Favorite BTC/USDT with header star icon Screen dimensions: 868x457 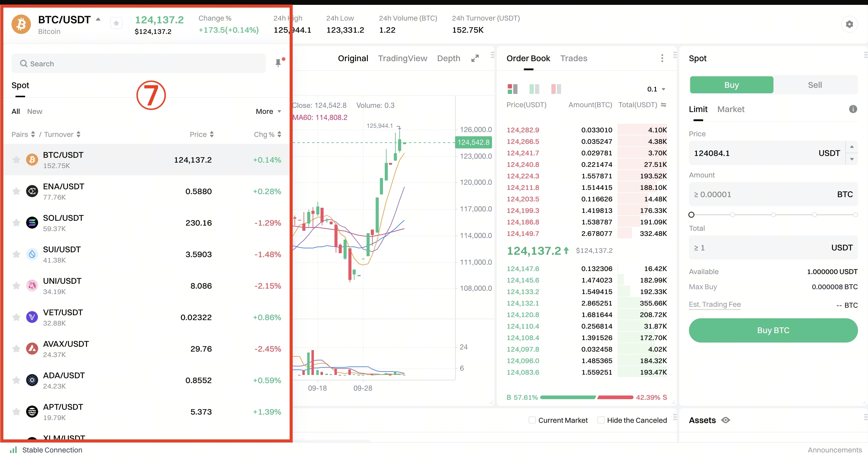tap(116, 23)
